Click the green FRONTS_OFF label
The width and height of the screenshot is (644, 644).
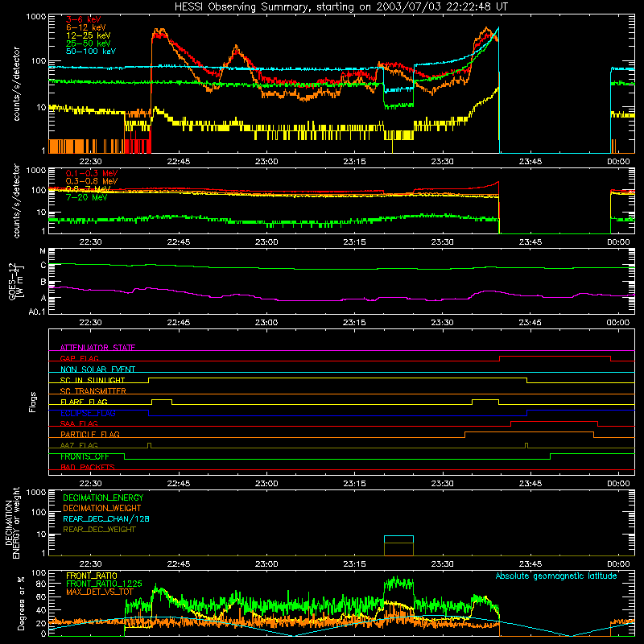pyautogui.click(x=85, y=456)
